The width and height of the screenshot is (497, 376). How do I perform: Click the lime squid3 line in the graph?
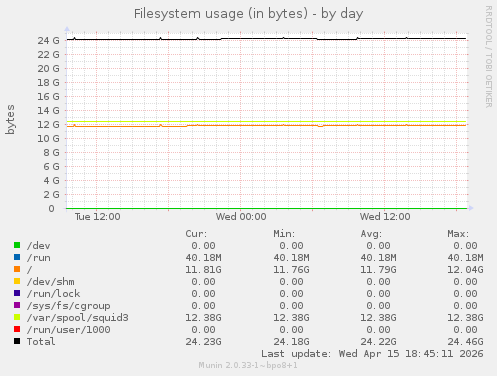(x=267, y=122)
